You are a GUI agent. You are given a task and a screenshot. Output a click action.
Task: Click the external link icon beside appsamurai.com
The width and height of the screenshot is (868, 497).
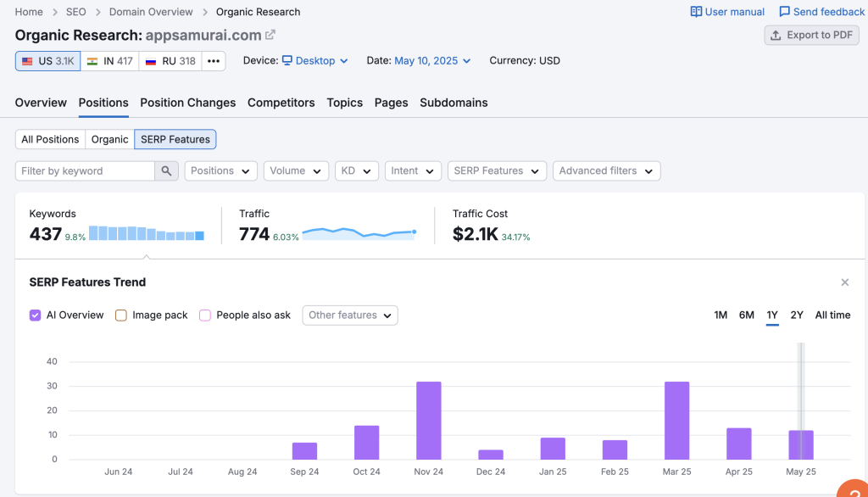(x=270, y=35)
